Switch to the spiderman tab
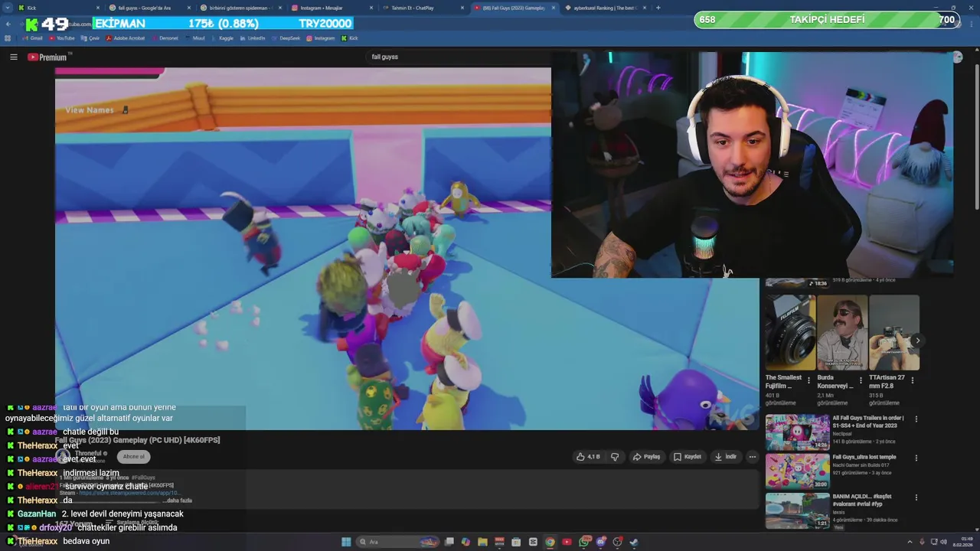 point(240,8)
